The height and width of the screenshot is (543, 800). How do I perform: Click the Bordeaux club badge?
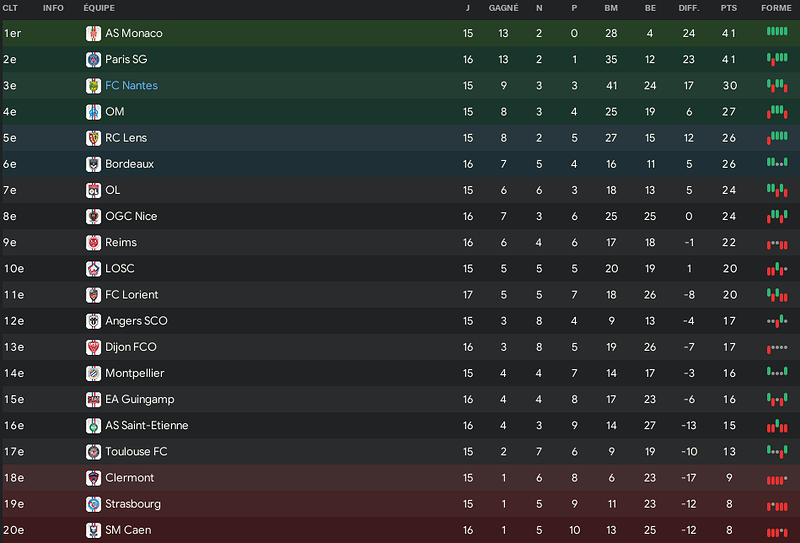[93, 164]
